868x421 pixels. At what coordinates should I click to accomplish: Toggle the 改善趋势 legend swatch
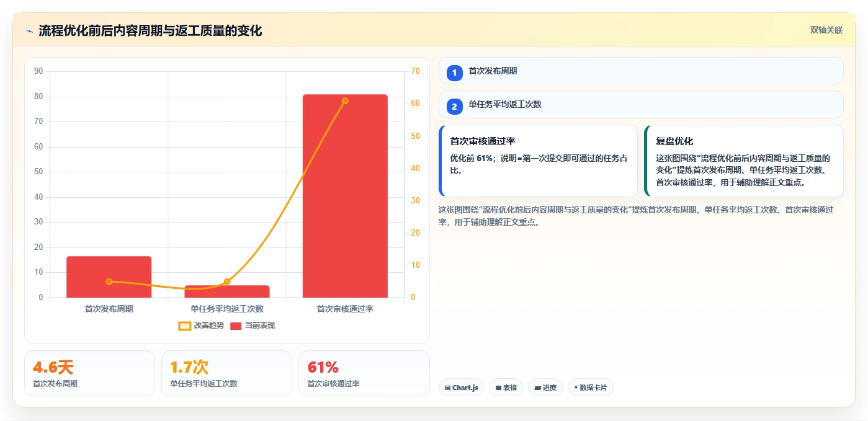184,326
